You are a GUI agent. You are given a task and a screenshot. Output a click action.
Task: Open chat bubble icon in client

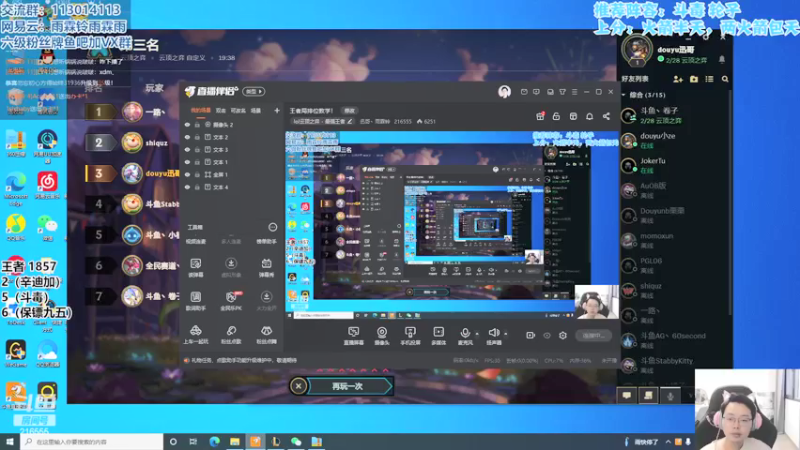click(627, 395)
